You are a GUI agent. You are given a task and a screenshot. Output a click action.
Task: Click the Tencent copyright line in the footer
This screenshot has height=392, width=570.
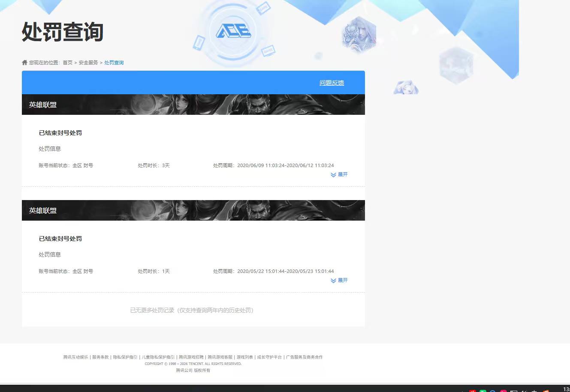[x=193, y=364]
